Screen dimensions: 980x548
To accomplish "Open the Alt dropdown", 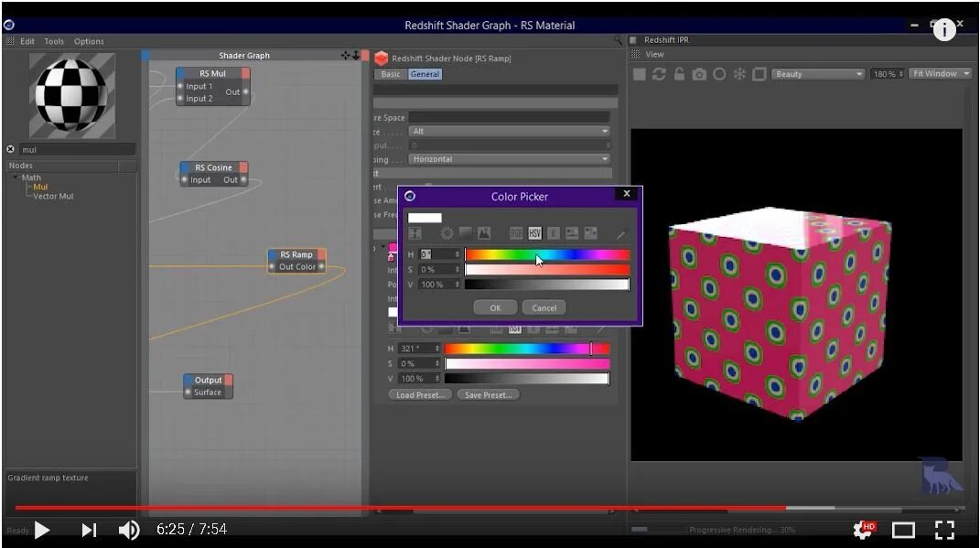I will point(509,131).
